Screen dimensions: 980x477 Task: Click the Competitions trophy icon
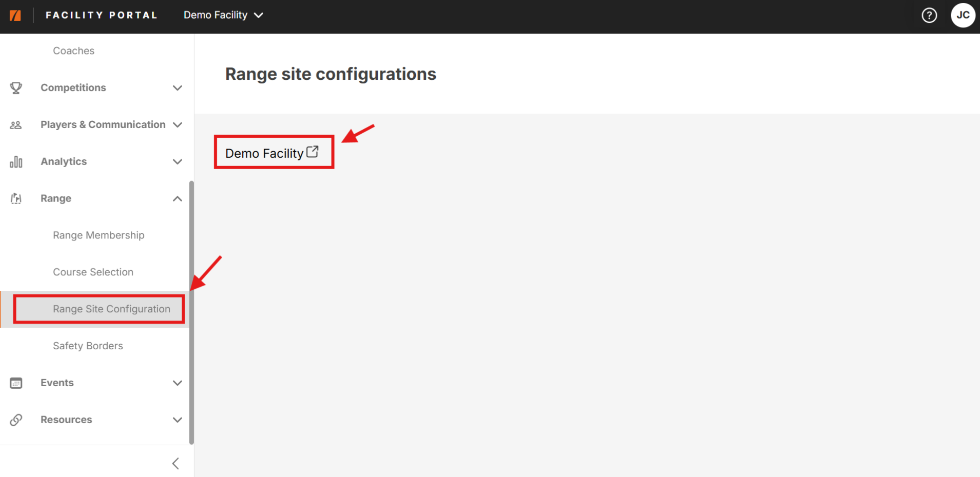16,88
